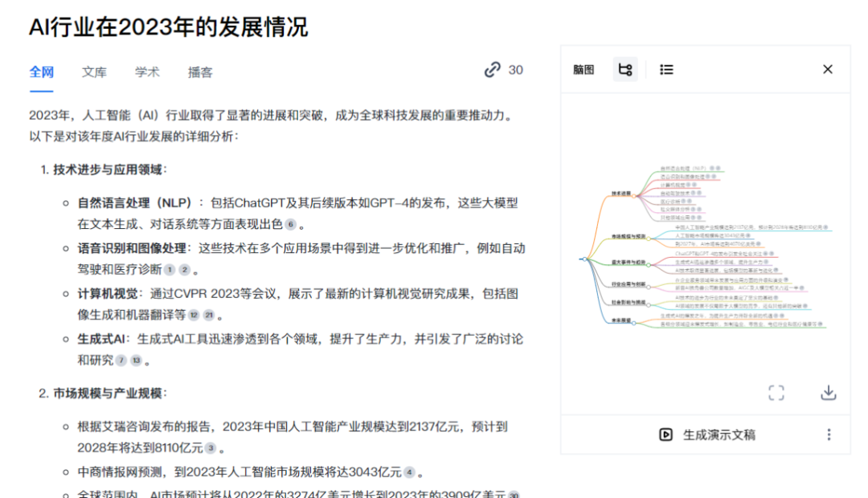Download the mind map image

(828, 393)
